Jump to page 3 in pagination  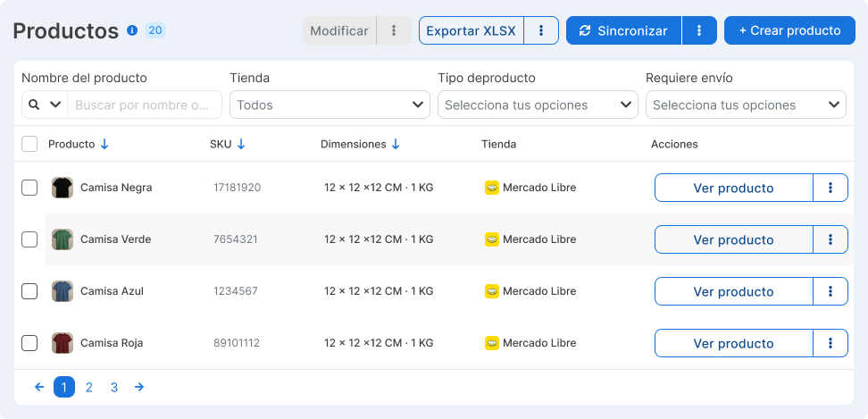tap(114, 387)
